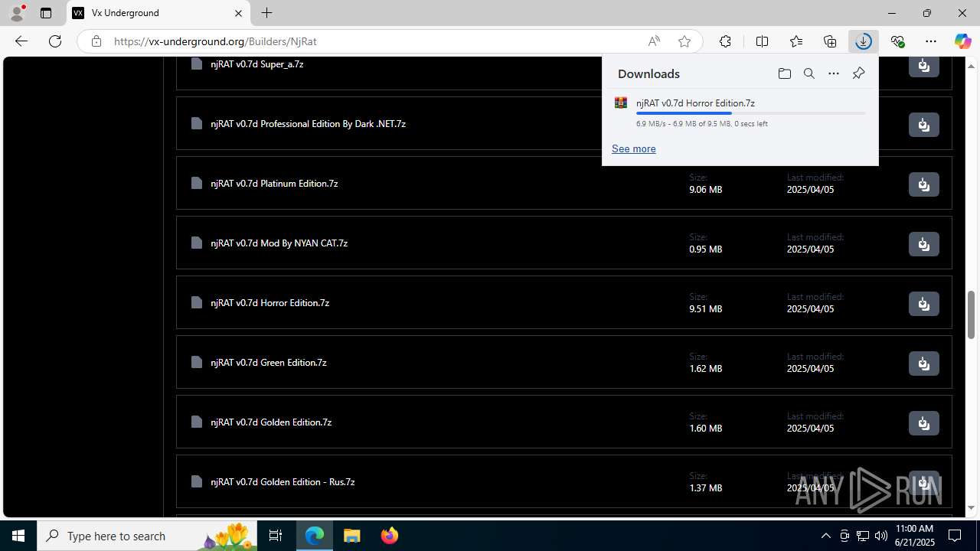Select the Vx Underground tab
980x551 pixels.
(158, 13)
